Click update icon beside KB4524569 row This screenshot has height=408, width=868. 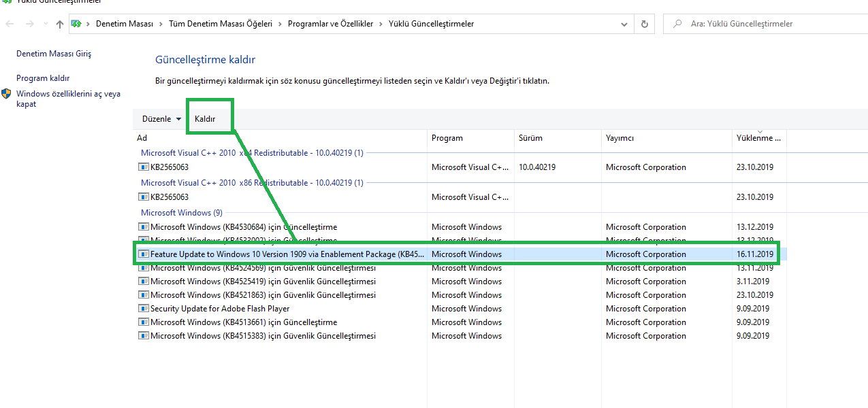[x=144, y=268]
